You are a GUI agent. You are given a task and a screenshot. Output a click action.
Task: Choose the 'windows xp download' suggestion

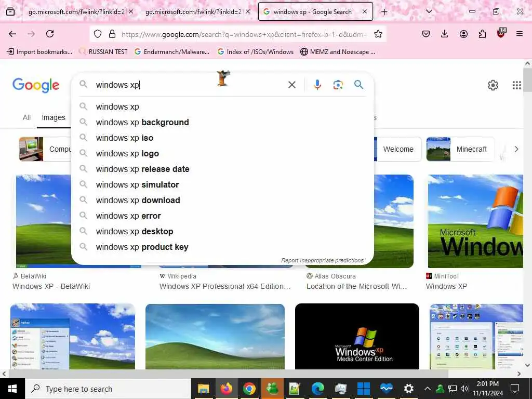222,200
